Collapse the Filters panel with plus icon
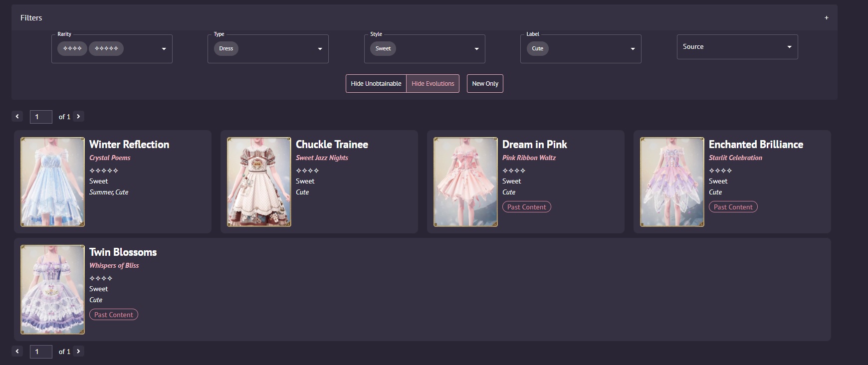The width and height of the screenshot is (868, 365). click(826, 18)
